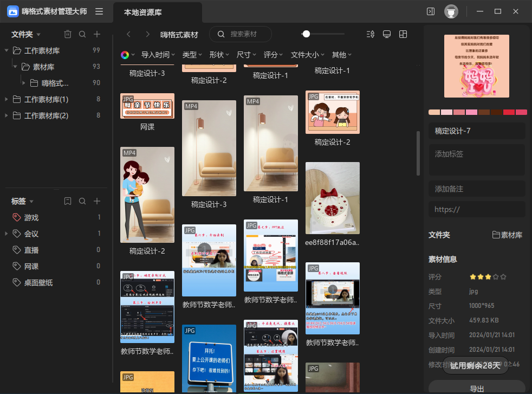Select the 网课 JPG banner thumbnail
The height and width of the screenshot is (394, 532).
(x=147, y=106)
